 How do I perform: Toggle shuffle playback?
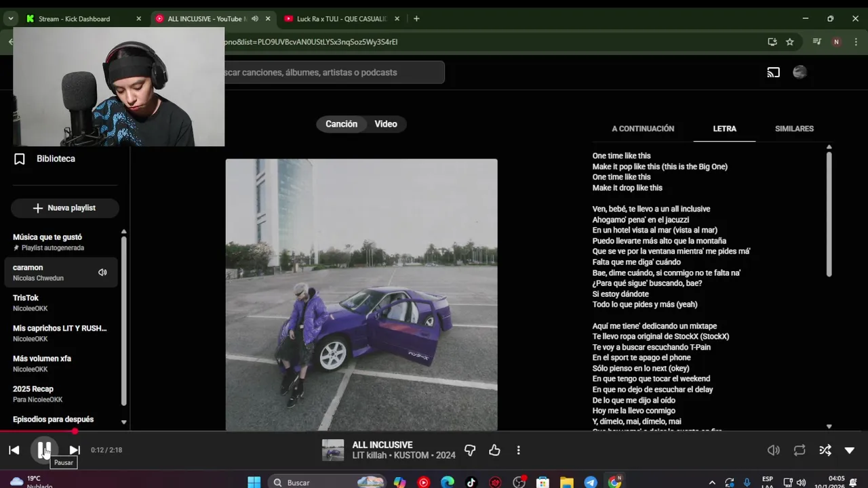pos(825,450)
